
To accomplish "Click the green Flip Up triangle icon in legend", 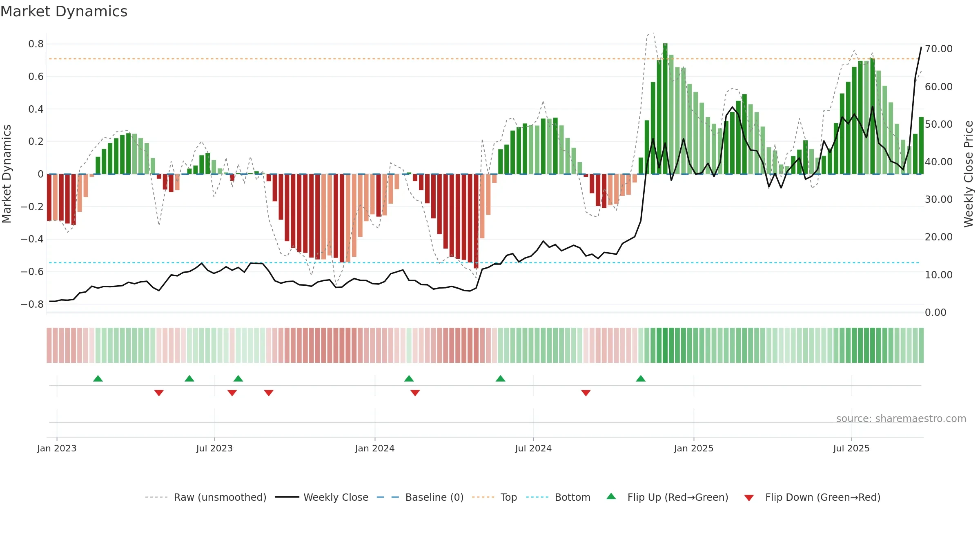I will [x=611, y=496].
